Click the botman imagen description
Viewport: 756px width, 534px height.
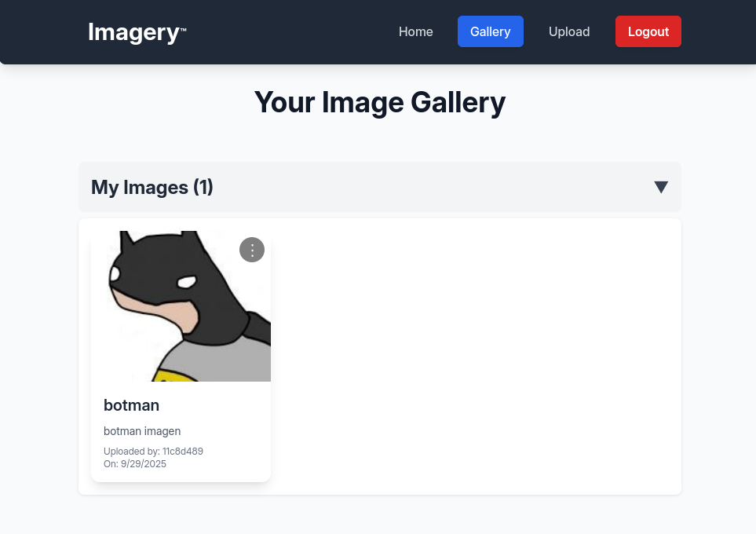(x=142, y=431)
